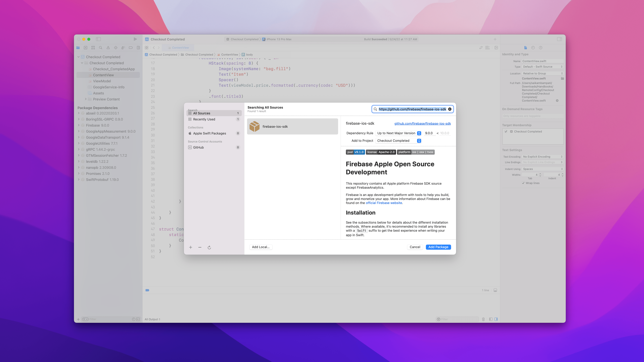644x362 pixels.
Task: Open the Add to Project dropdown
Action: [398, 141]
